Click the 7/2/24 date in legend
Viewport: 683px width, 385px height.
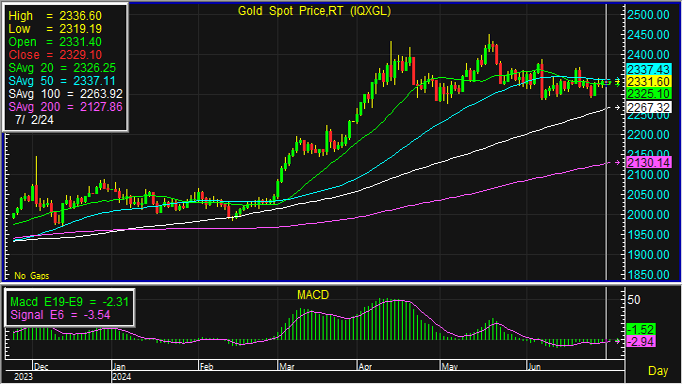[34, 120]
